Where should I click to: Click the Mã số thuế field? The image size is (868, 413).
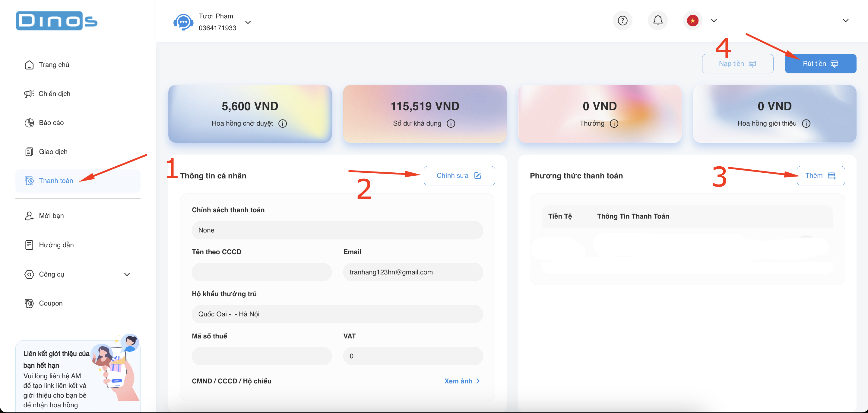click(261, 356)
